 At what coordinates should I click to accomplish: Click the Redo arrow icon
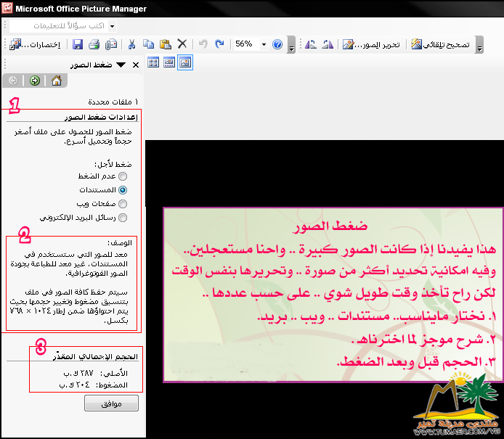tap(219, 44)
